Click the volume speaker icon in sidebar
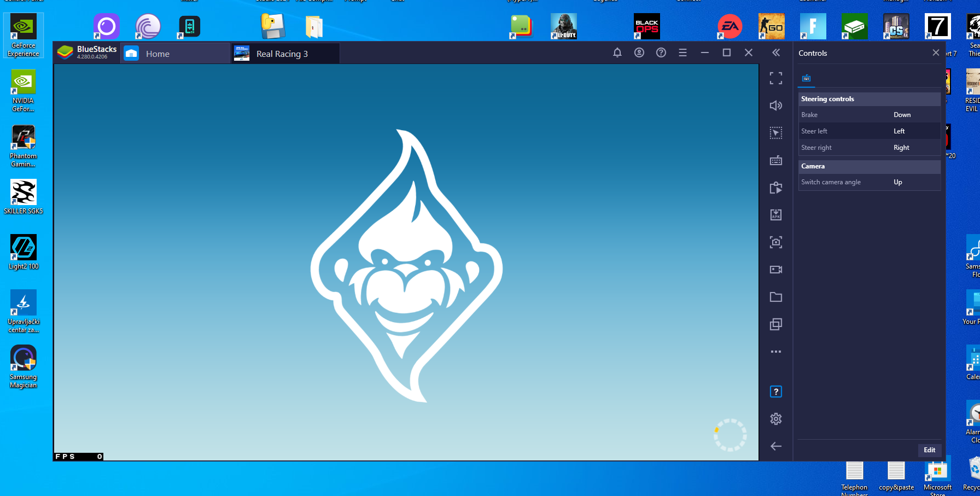Image resolution: width=980 pixels, height=496 pixels. click(x=776, y=106)
